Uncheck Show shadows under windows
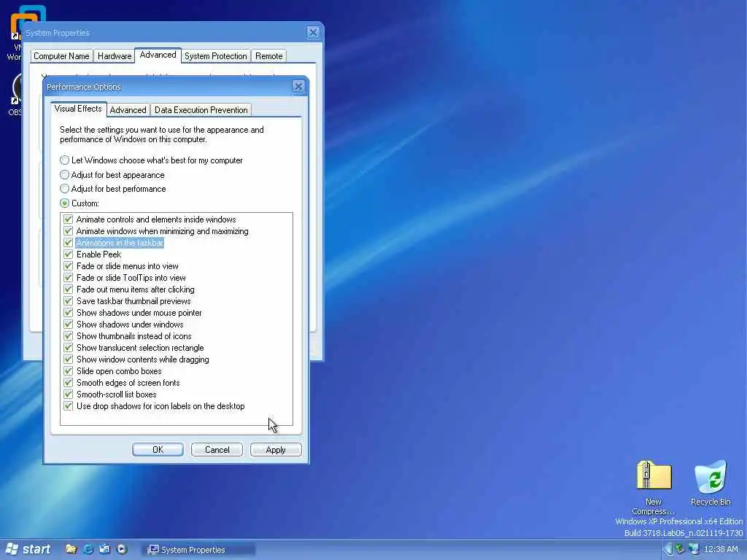Viewport: 747px width, 560px height. tap(68, 324)
